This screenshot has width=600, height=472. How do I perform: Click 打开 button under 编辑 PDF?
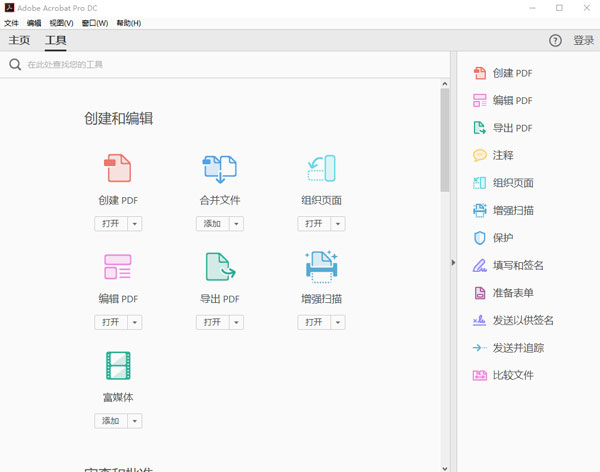pyautogui.click(x=111, y=322)
